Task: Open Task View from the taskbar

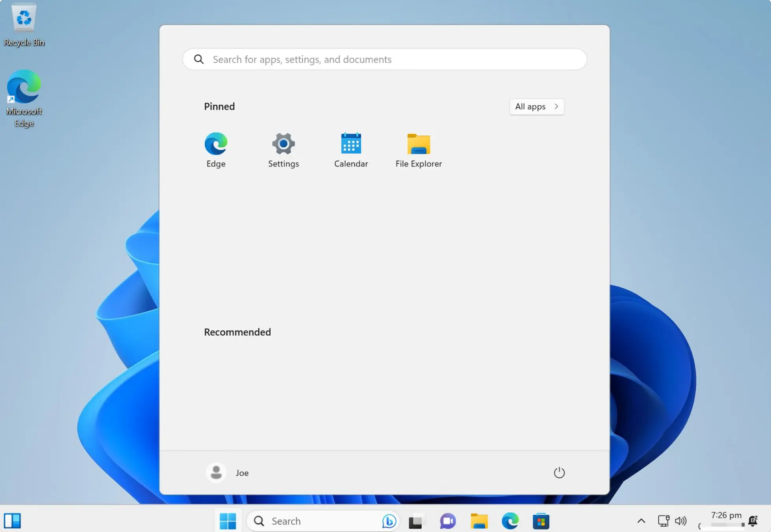Action: click(x=416, y=521)
